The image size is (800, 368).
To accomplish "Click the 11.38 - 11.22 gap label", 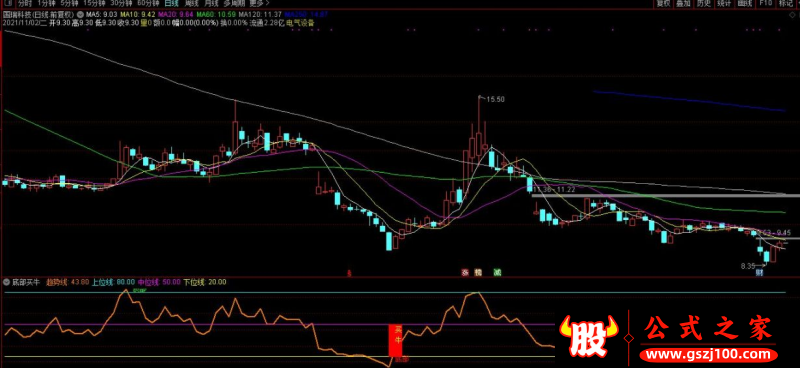I will (x=553, y=189).
